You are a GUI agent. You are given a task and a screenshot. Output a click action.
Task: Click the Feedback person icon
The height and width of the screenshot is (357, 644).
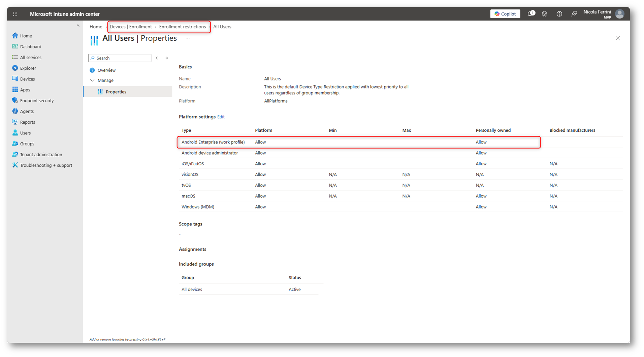coord(574,14)
